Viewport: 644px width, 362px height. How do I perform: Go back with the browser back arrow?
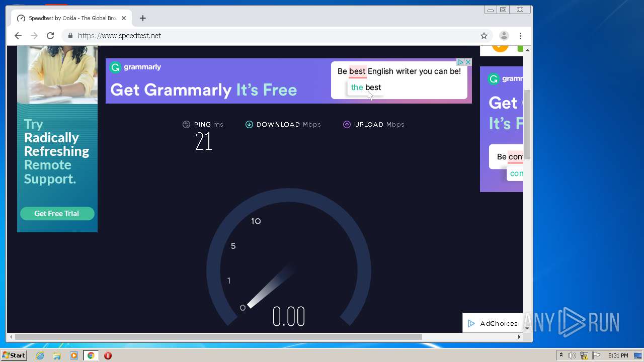coord(18,36)
